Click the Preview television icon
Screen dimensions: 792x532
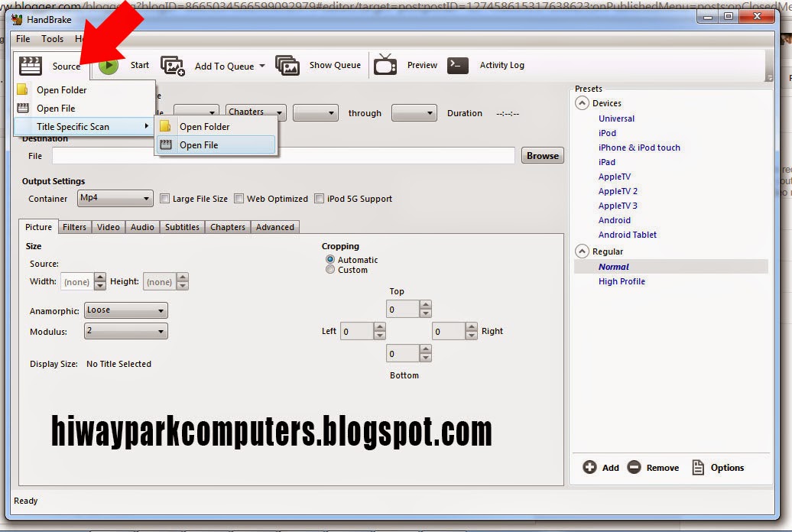tap(385, 64)
